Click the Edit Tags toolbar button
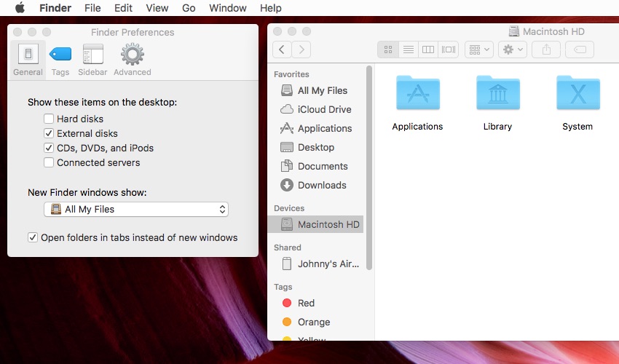This screenshot has width=619, height=364. 580,50
